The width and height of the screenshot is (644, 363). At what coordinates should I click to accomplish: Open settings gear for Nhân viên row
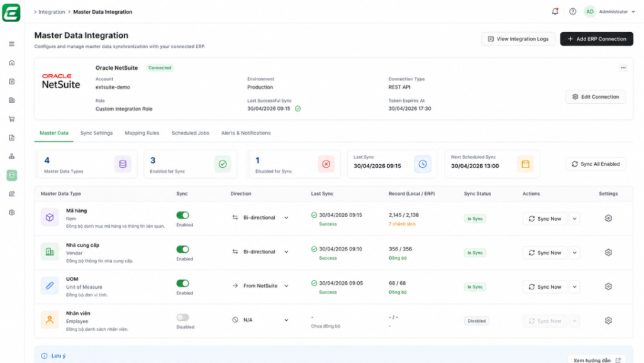click(x=608, y=321)
